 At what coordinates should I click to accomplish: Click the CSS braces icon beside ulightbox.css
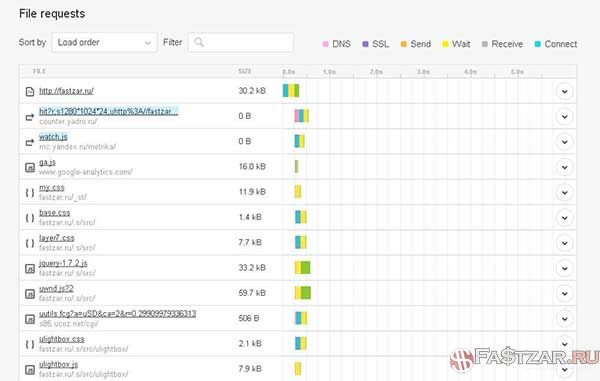coord(30,344)
